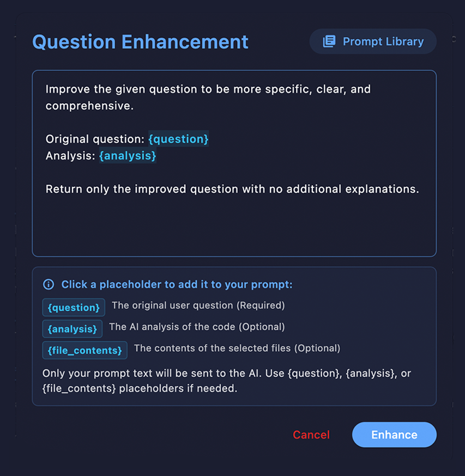Click the Question Enhancement heading
This screenshot has height=476, width=465.
[140, 42]
